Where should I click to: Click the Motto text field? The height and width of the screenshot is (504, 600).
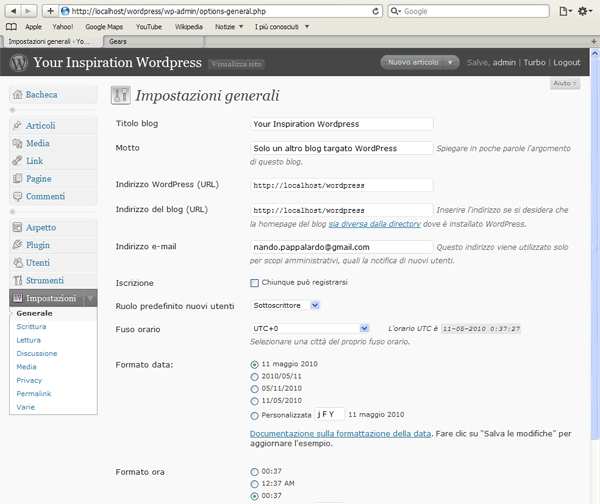pos(342,148)
